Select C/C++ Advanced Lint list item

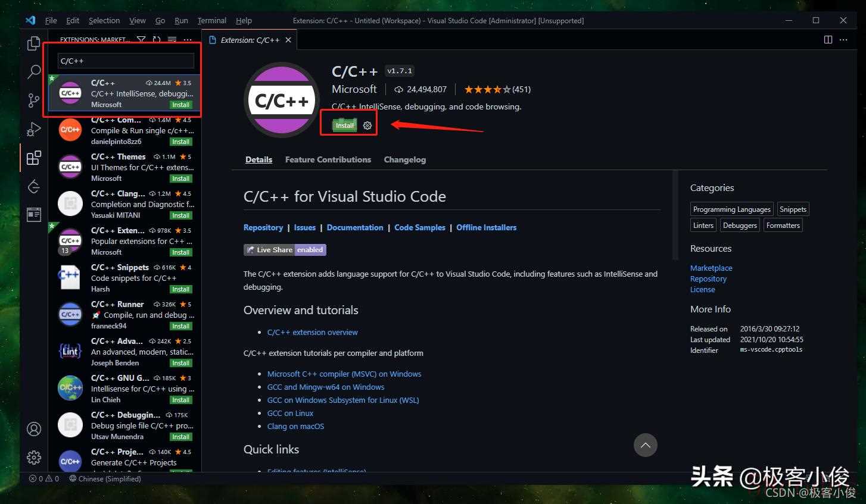pos(124,351)
